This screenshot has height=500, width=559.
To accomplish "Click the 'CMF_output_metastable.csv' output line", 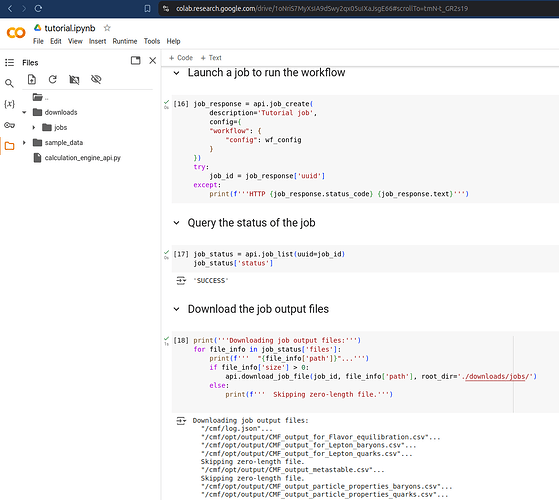I will point(293,470).
